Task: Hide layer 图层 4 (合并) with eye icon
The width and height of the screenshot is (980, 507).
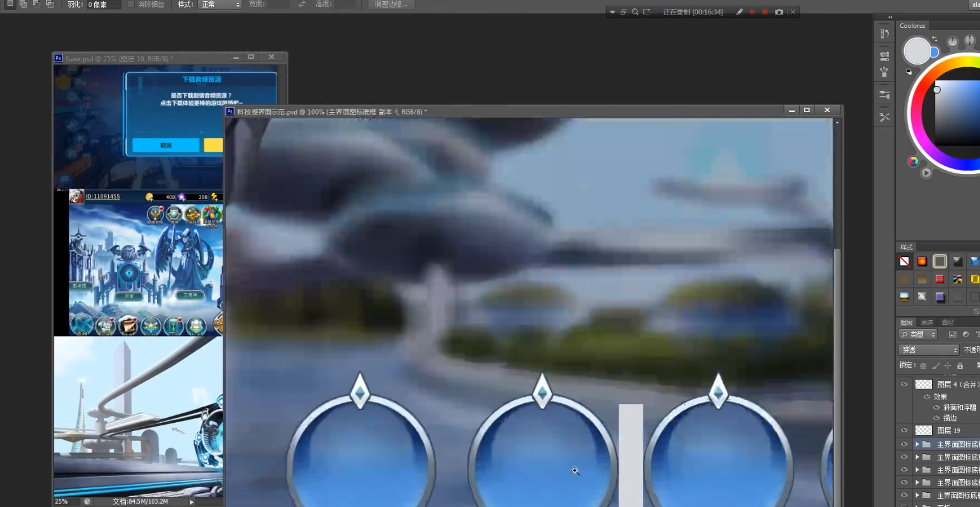Action: coord(904,384)
